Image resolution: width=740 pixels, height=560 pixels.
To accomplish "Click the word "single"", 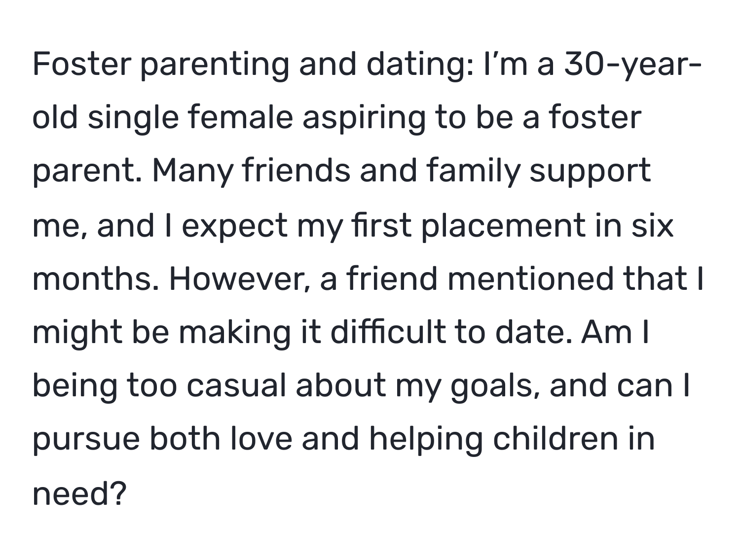I will point(133,118).
